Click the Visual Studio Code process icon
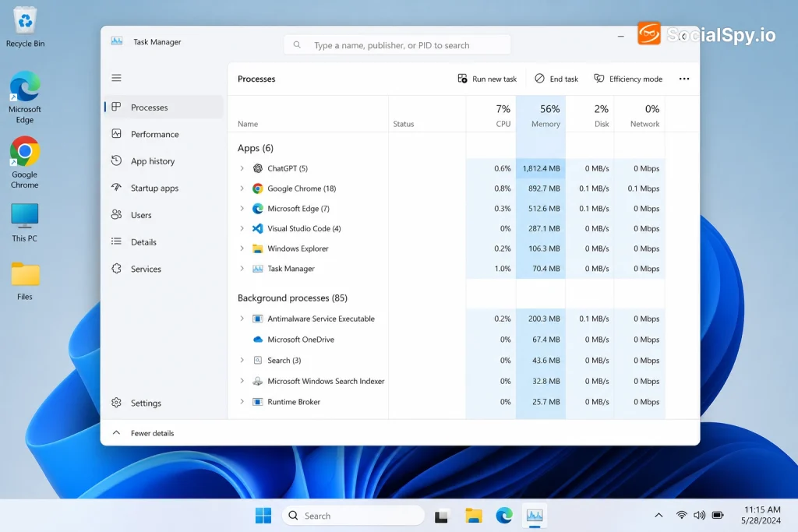The width and height of the screenshot is (798, 532). click(x=257, y=228)
